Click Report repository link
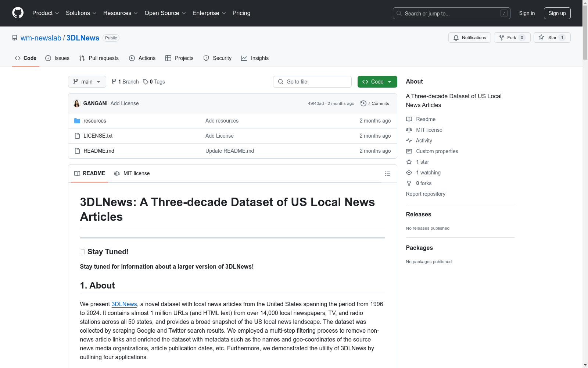Image resolution: width=588 pixels, height=368 pixels. click(x=426, y=194)
